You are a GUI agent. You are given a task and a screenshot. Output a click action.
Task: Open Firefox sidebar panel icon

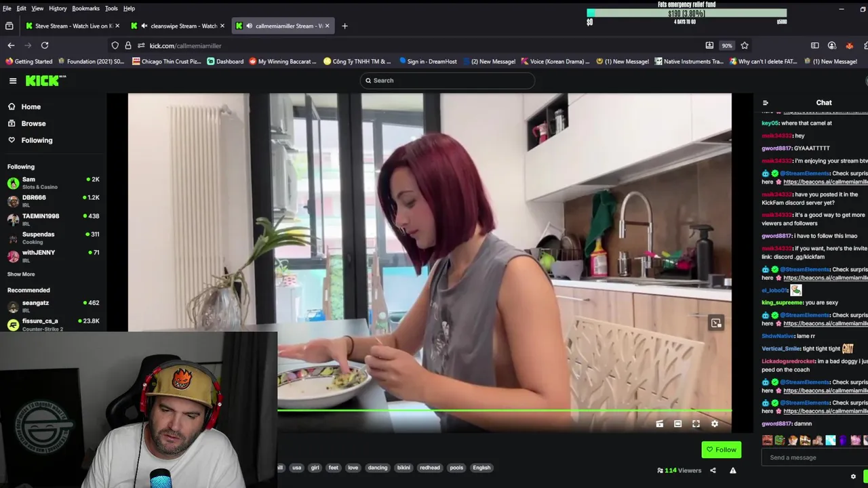[x=815, y=45]
